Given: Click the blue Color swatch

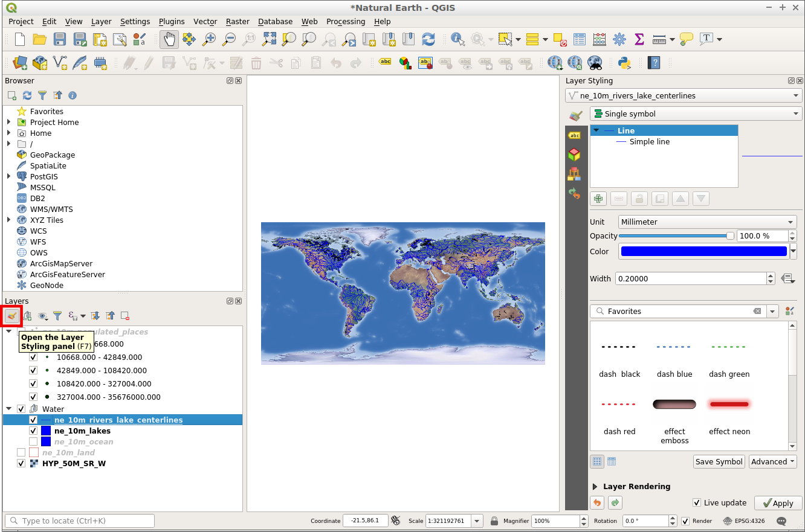Looking at the screenshot, I should (x=704, y=251).
